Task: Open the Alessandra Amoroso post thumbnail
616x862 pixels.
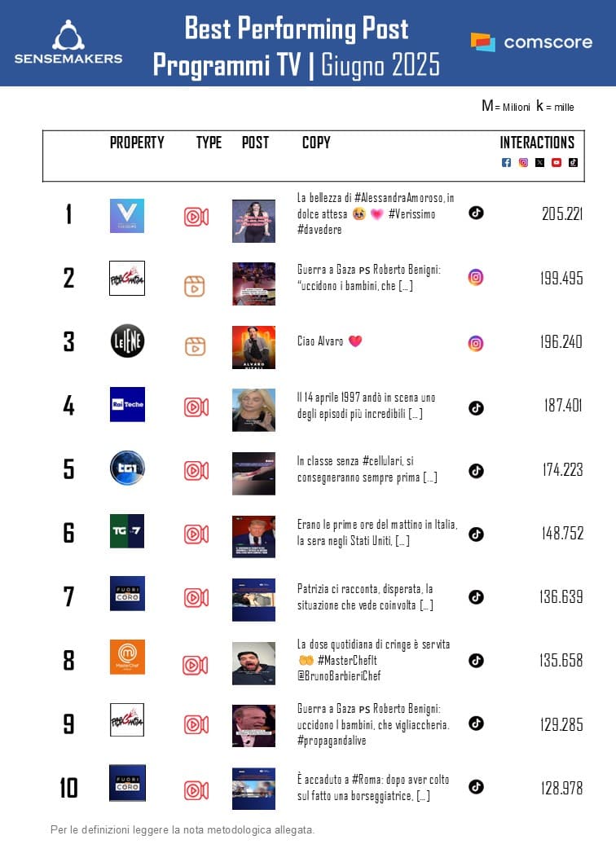Action: [x=253, y=221]
